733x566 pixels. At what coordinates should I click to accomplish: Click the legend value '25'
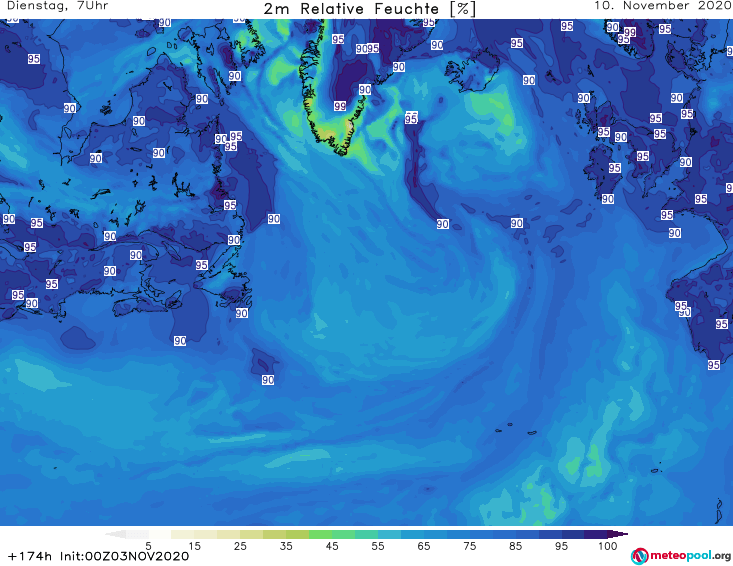(240, 546)
